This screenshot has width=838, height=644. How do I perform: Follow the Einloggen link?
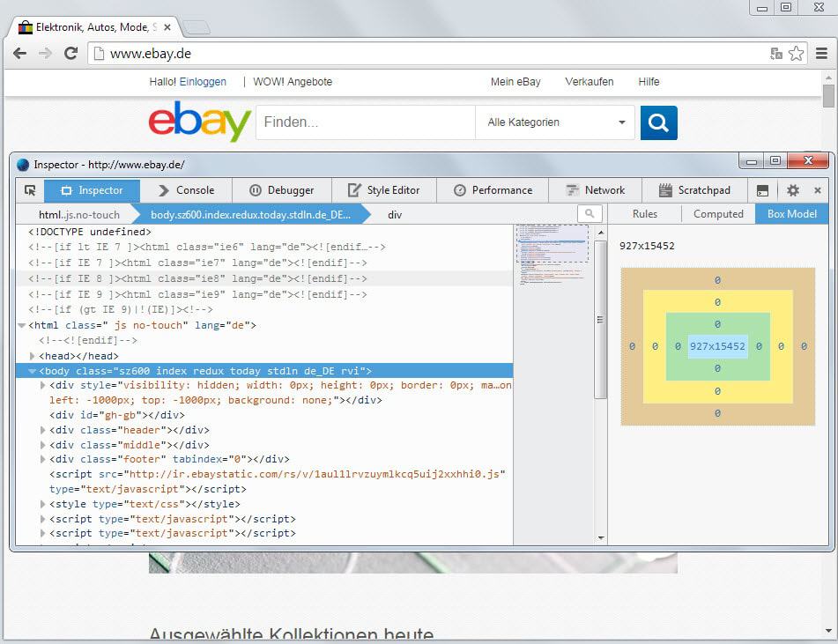203,82
